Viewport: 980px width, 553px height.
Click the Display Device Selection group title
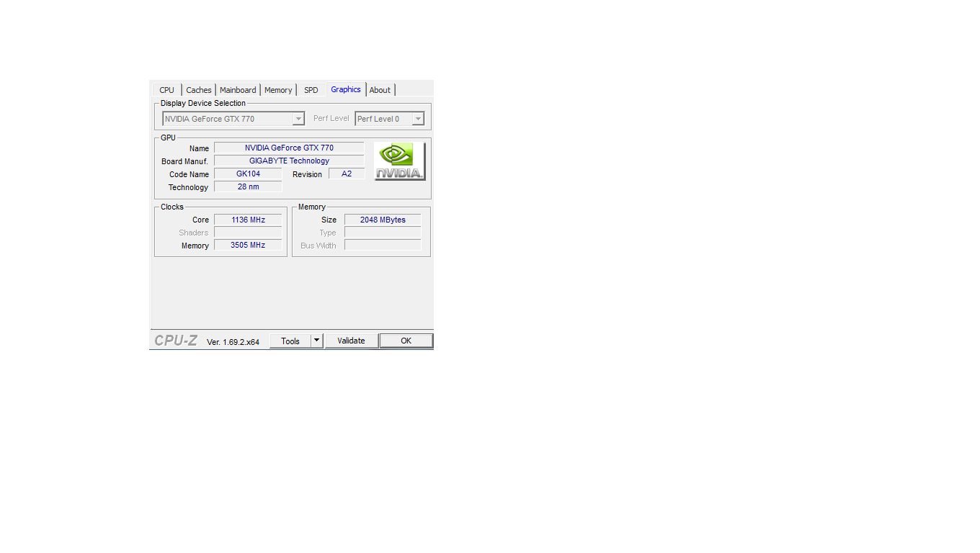[203, 103]
